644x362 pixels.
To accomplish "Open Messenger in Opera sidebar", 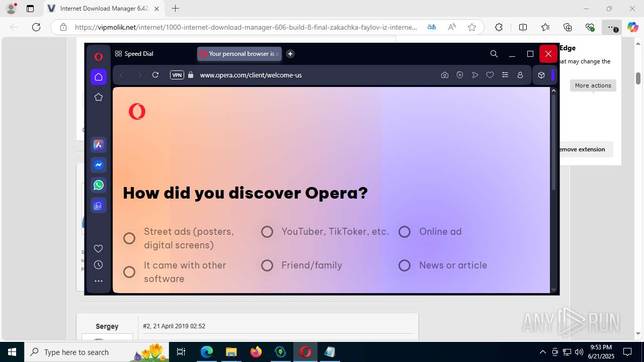I will [99, 165].
